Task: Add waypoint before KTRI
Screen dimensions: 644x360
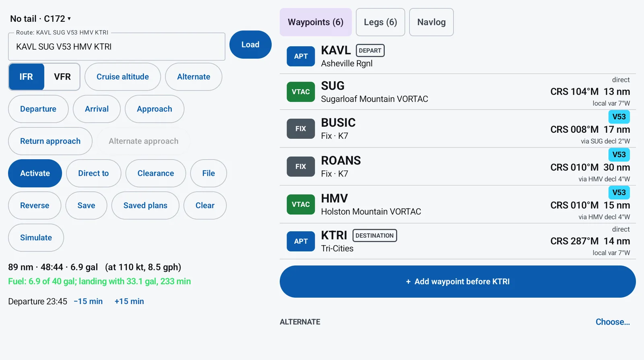Action: [458, 282]
